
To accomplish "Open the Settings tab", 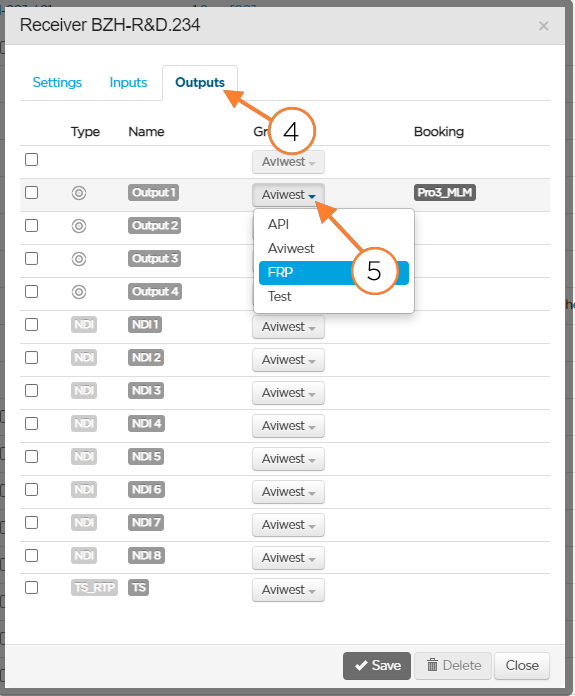I will click(x=57, y=83).
